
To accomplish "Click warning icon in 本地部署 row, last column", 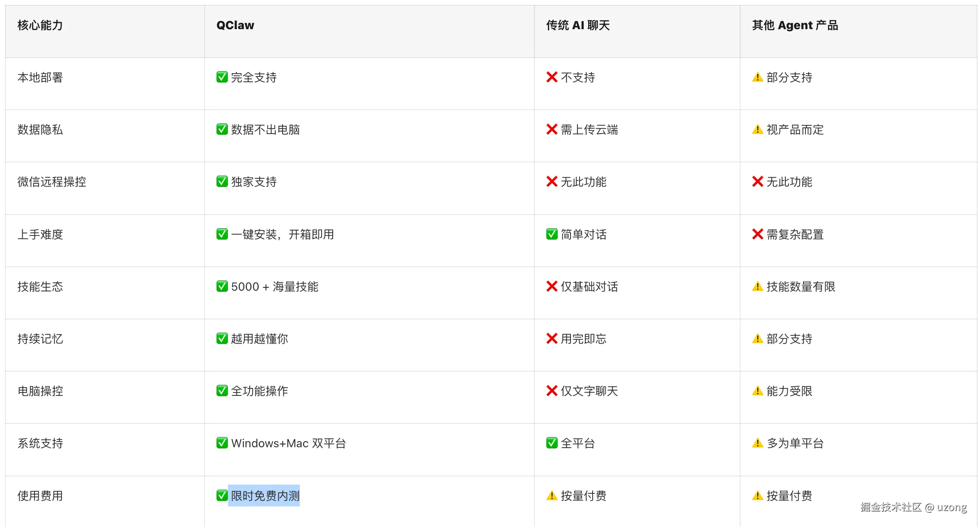I will coord(757,77).
